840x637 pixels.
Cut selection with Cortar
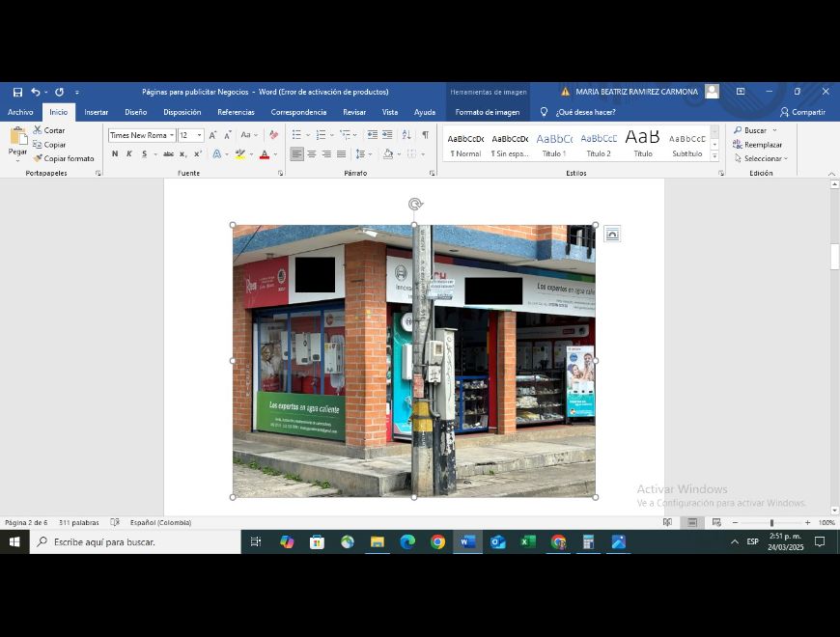pyautogui.click(x=48, y=130)
